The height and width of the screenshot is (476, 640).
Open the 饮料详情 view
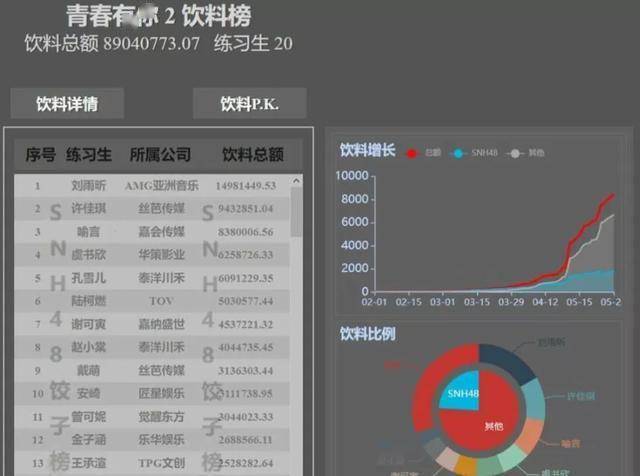click(x=67, y=104)
